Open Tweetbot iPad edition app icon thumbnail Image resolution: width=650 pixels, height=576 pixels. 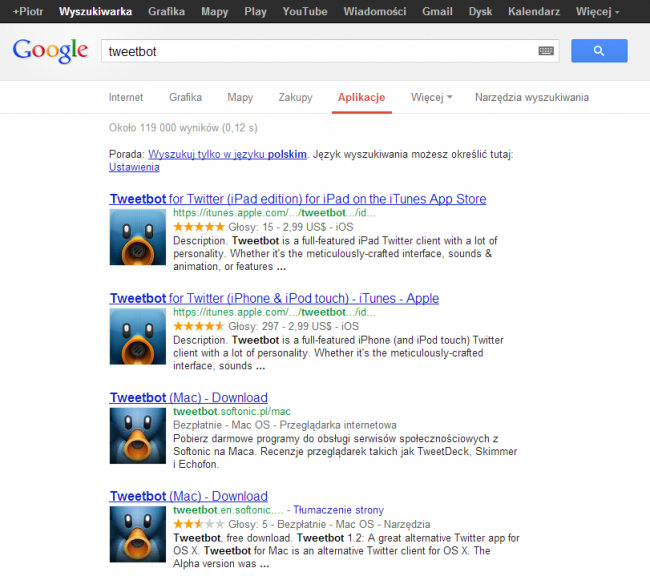tap(138, 237)
